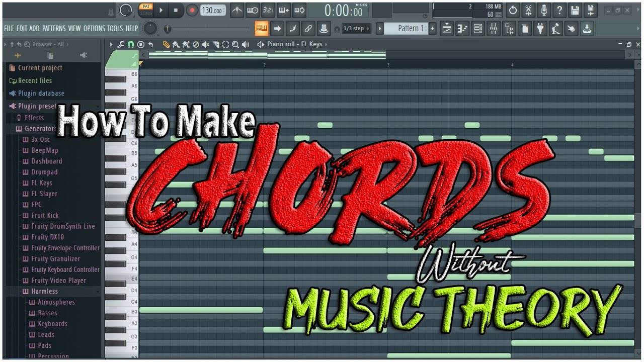Select the Paint brush tool in piano roll
Image resolution: width=644 pixels, height=362 pixels.
[x=176, y=44]
